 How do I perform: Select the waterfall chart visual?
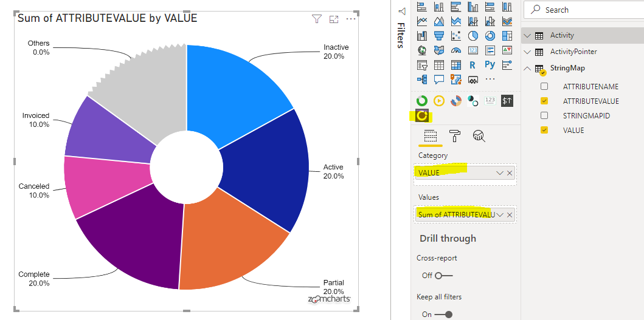coord(422,36)
